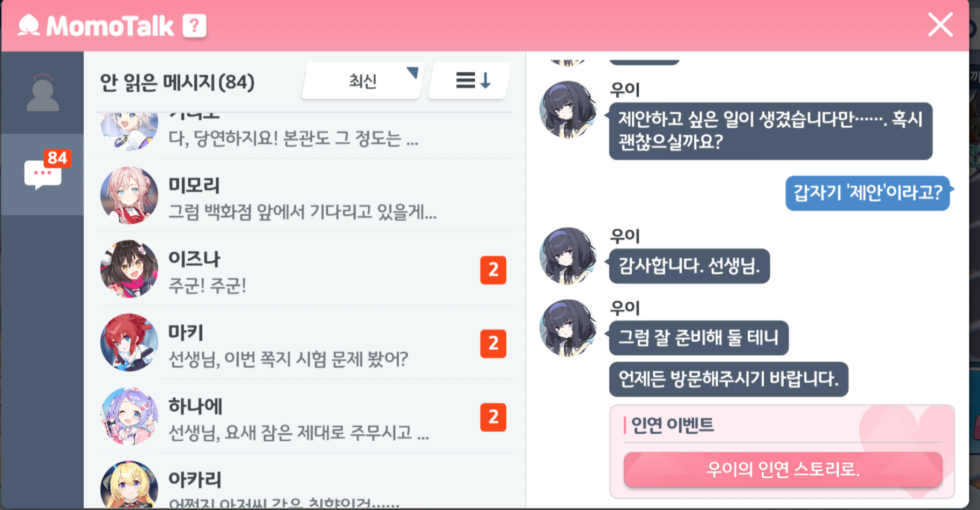Click 우이's avatar beside 감사합니다 message
Image resolution: width=980 pixels, height=510 pixels.
pyautogui.click(x=568, y=256)
